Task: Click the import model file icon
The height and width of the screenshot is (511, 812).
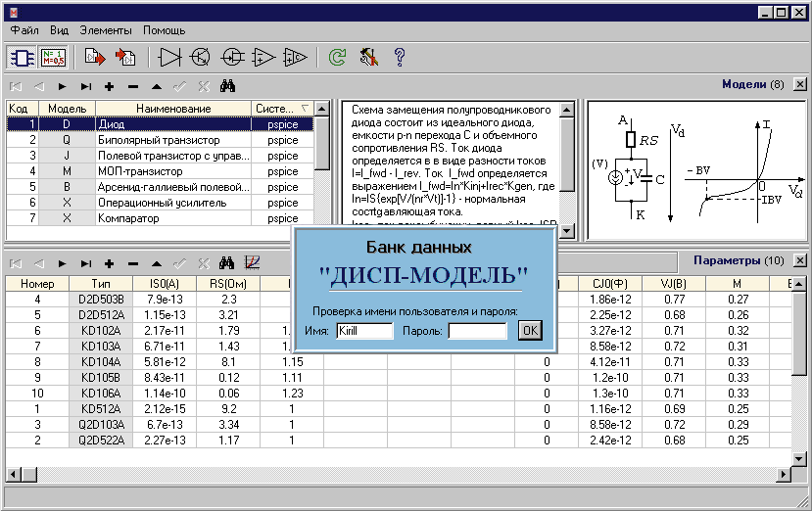Action: pyautogui.click(x=125, y=58)
